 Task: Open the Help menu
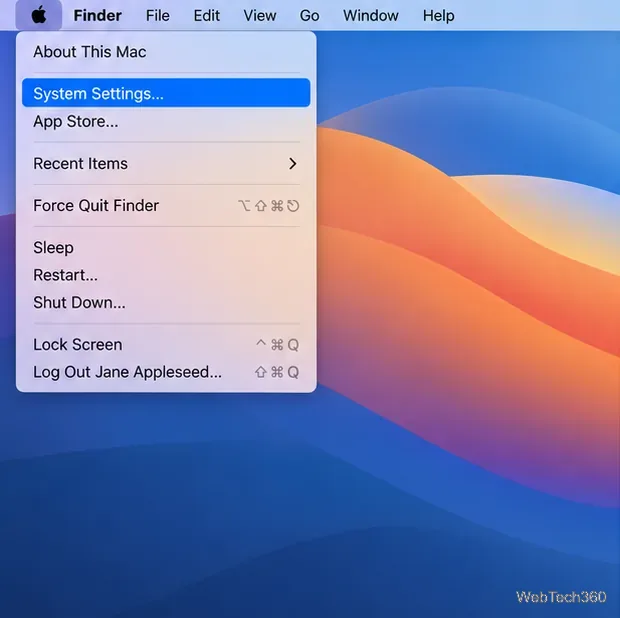point(439,15)
